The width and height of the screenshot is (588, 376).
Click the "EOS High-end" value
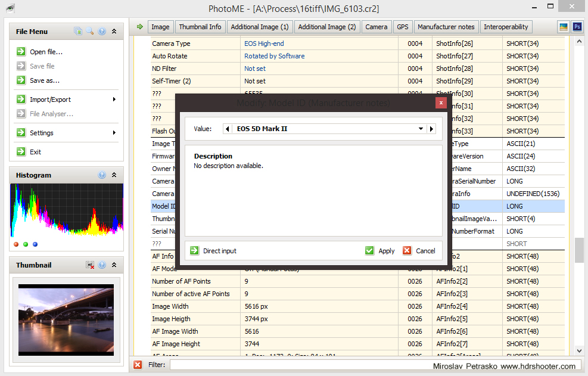pos(264,43)
